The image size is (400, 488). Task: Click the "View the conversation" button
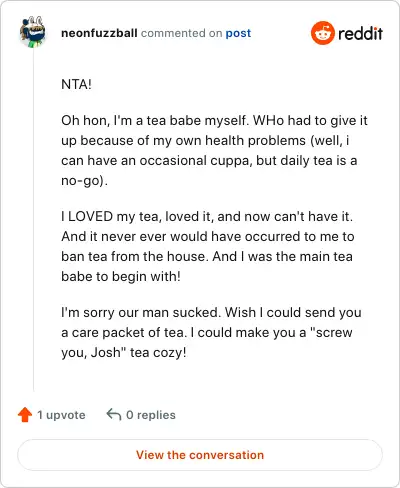click(200, 455)
